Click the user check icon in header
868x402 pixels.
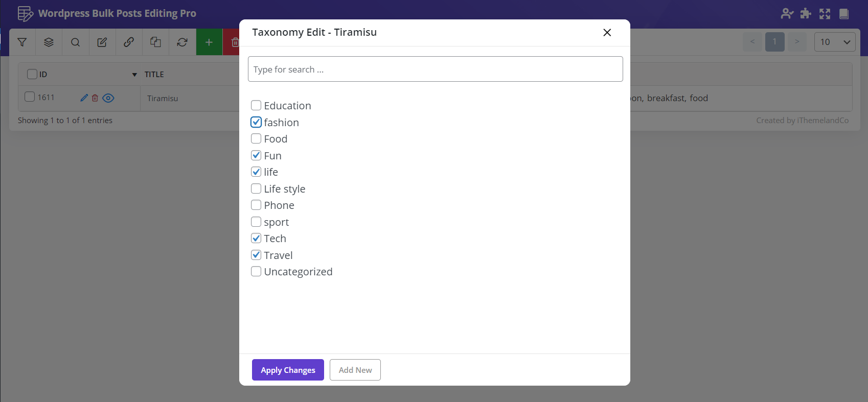coord(787,14)
